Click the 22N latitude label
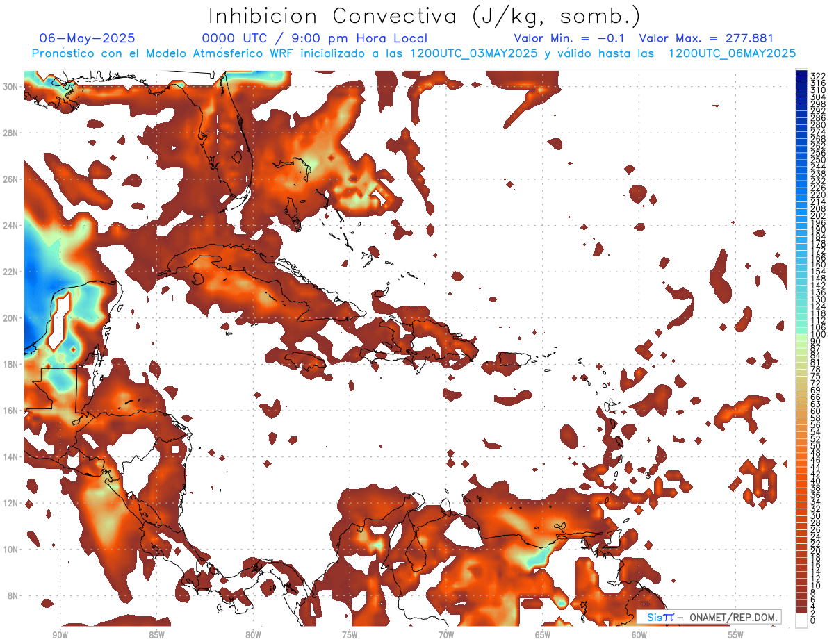The width and height of the screenshot is (834, 644). 11,272
